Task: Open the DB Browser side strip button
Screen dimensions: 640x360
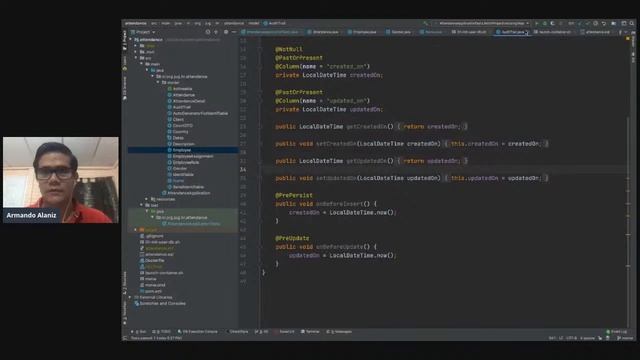Action: tap(124, 88)
